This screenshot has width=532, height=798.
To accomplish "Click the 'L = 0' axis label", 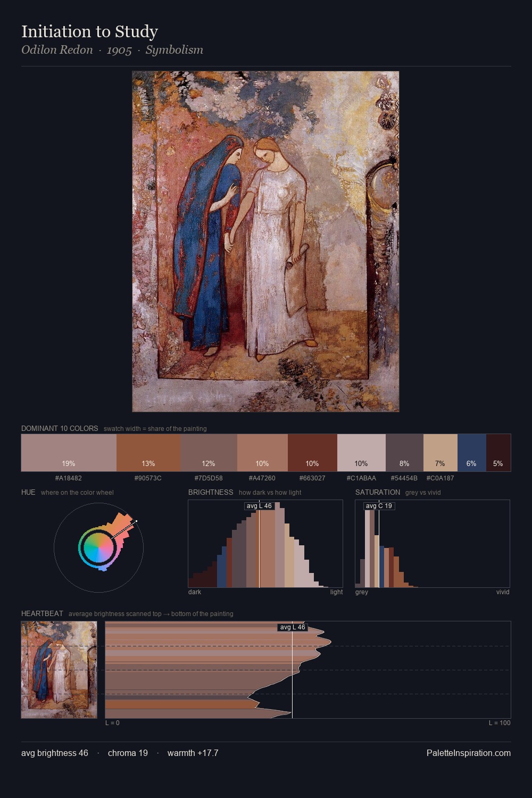I will tap(112, 723).
